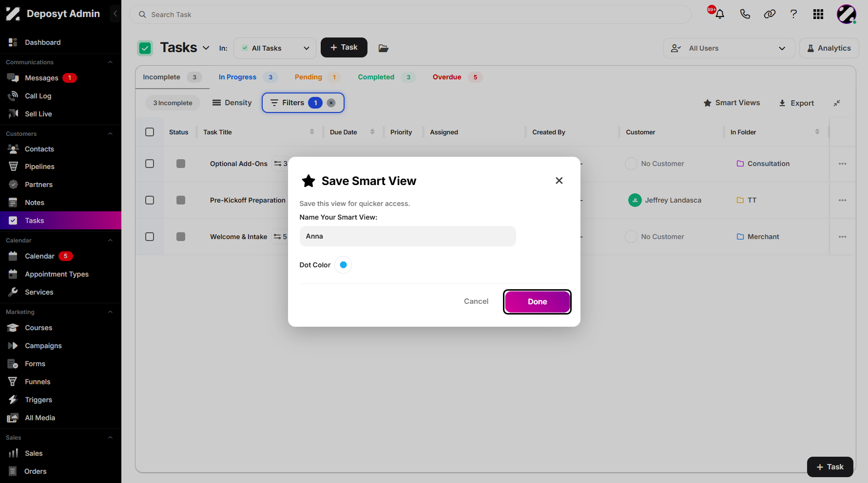This screenshot has width=868, height=483.
Task: Collapse the Customers sidebar section
Action: (x=110, y=134)
